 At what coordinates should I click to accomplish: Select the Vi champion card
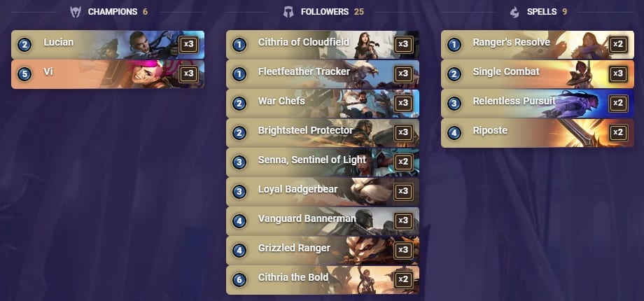[x=108, y=74]
